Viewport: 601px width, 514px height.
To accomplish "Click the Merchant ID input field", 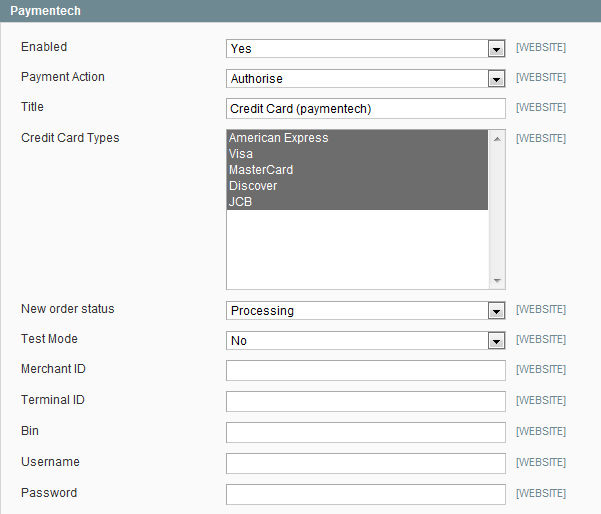I will pos(366,370).
